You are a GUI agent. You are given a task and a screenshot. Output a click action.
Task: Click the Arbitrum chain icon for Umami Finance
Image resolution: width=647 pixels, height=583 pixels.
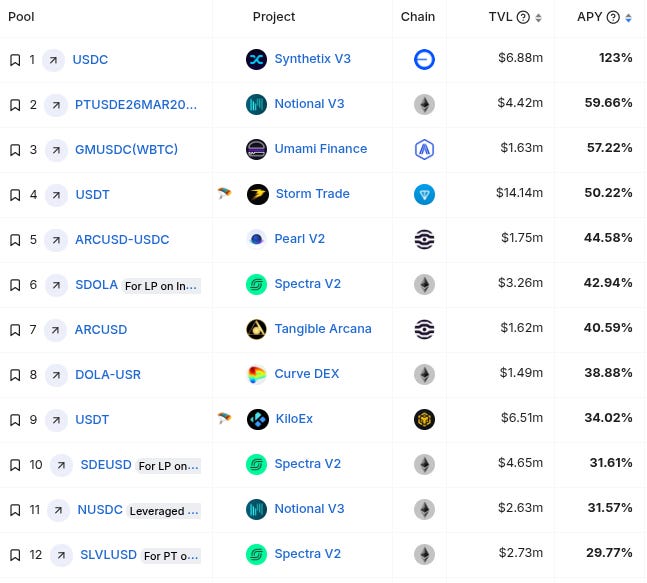click(424, 149)
